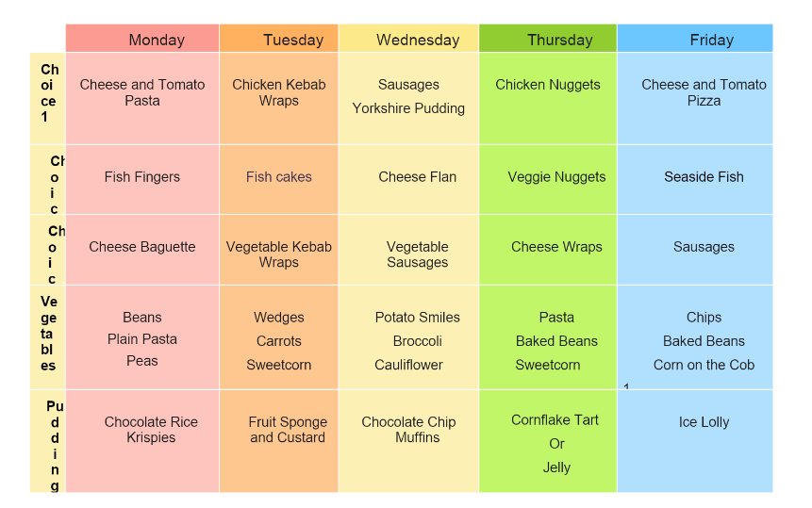Select the Tuesday header cell

(x=279, y=40)
